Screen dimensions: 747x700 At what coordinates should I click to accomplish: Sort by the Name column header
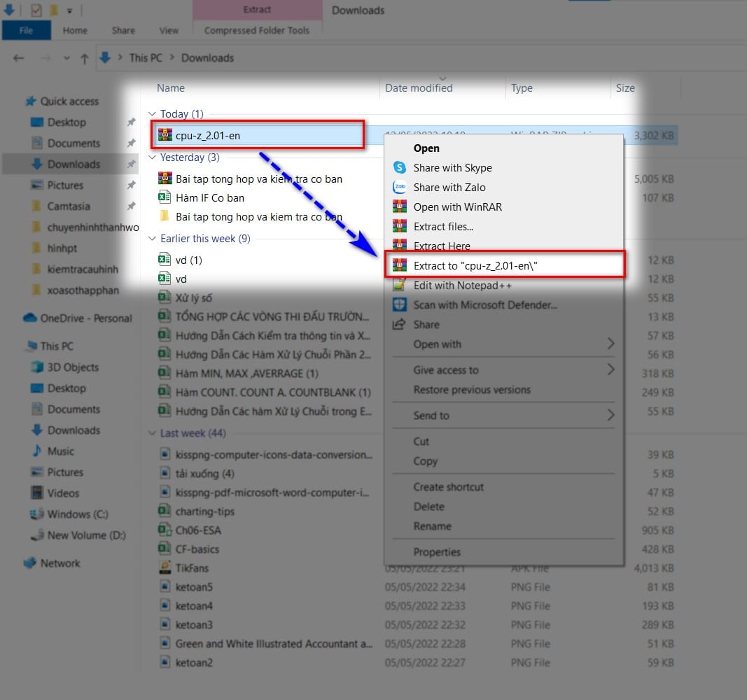click(171, 88)
